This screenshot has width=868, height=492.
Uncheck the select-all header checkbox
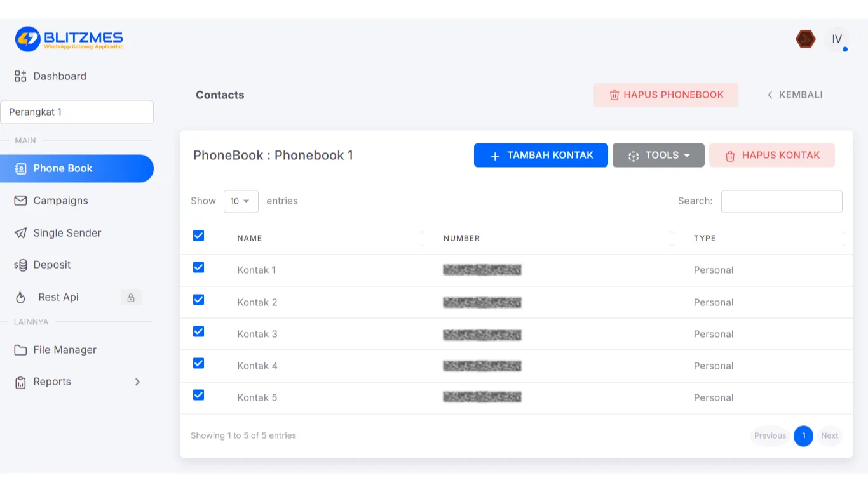tap(198, 236)
